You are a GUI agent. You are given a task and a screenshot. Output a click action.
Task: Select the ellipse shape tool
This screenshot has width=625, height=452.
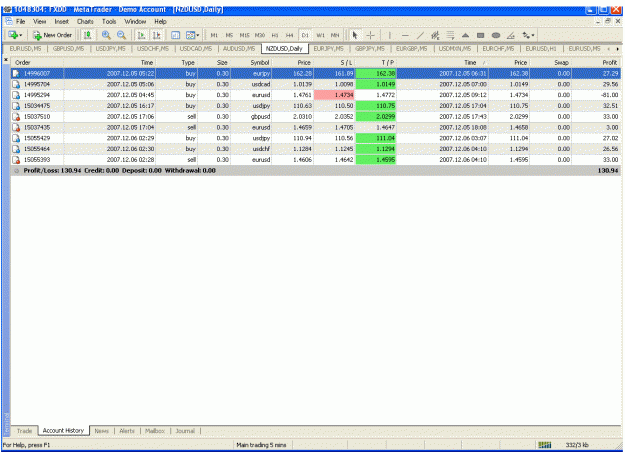(496, 35)
